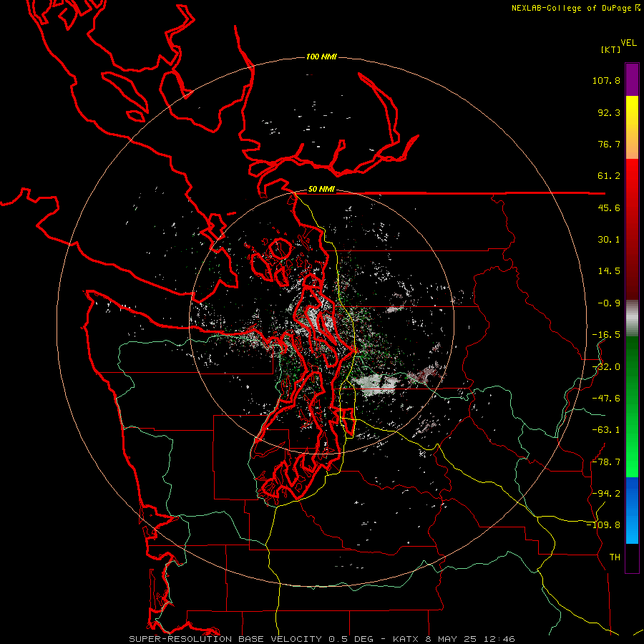Click the blue segment of the color bar
This screenshot has width=644, height=644.
(632, 510)
